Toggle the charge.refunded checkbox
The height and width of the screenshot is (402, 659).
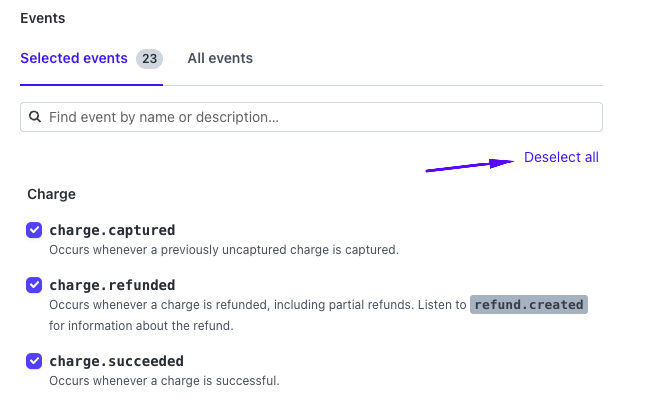[34, 285]
